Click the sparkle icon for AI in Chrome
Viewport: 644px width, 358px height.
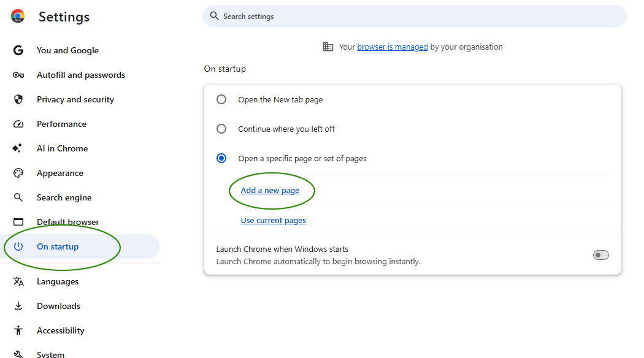tap(17, 148)
